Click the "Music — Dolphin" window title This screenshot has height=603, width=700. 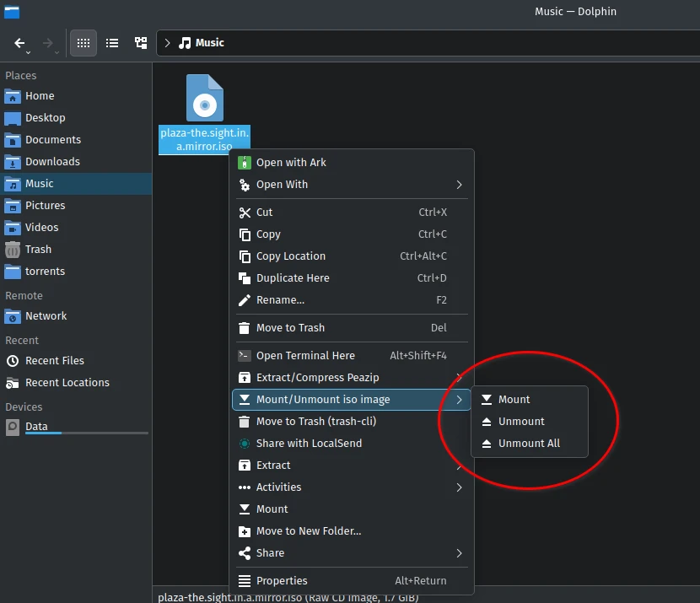pyautogui.click(x=575, y=12)
